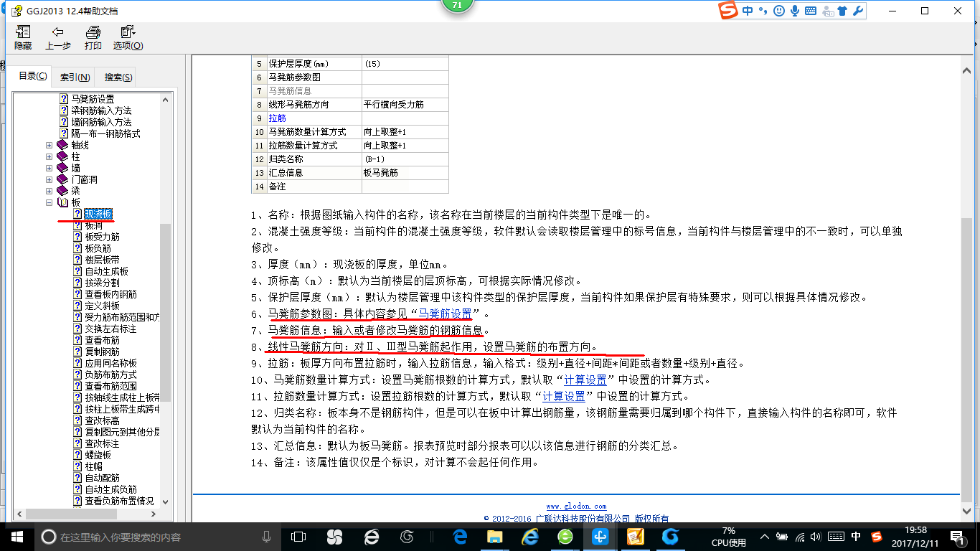The width and height of the screenshot is (980, 551).
Task: Open the 自动生成板 topic
Action: pos(107,271)
